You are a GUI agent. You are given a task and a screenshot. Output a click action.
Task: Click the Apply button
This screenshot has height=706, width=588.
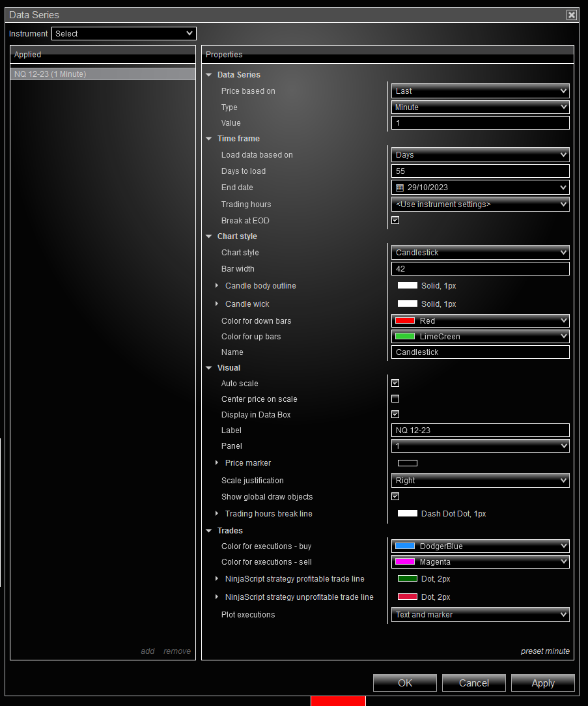point(543,683)
